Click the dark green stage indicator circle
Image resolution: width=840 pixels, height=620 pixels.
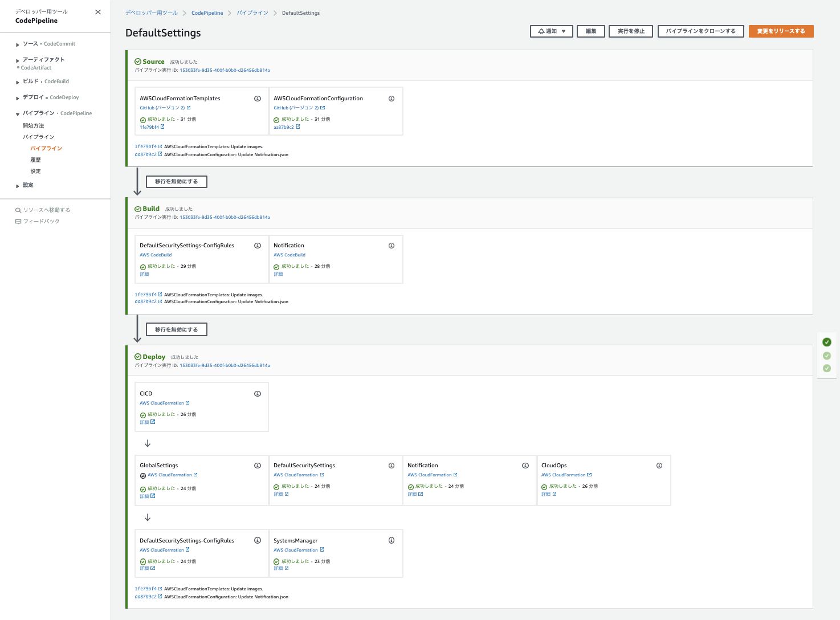[827, 342]
